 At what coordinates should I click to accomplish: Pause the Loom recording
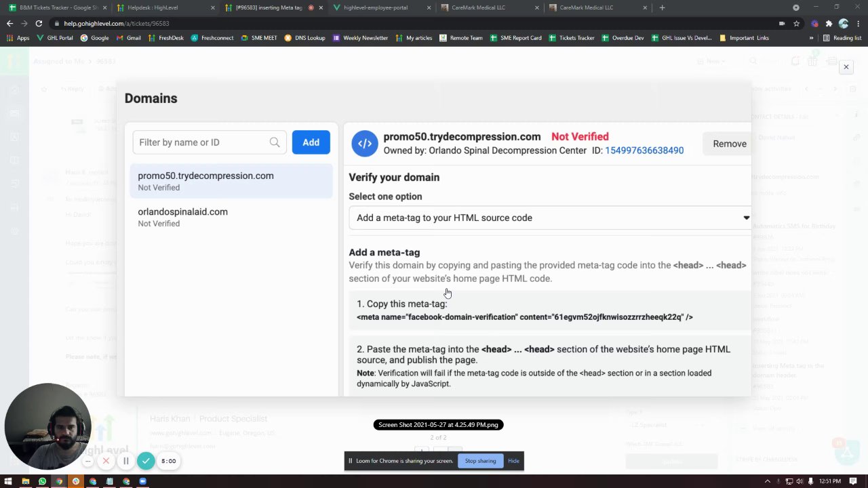tap(125, 461)
